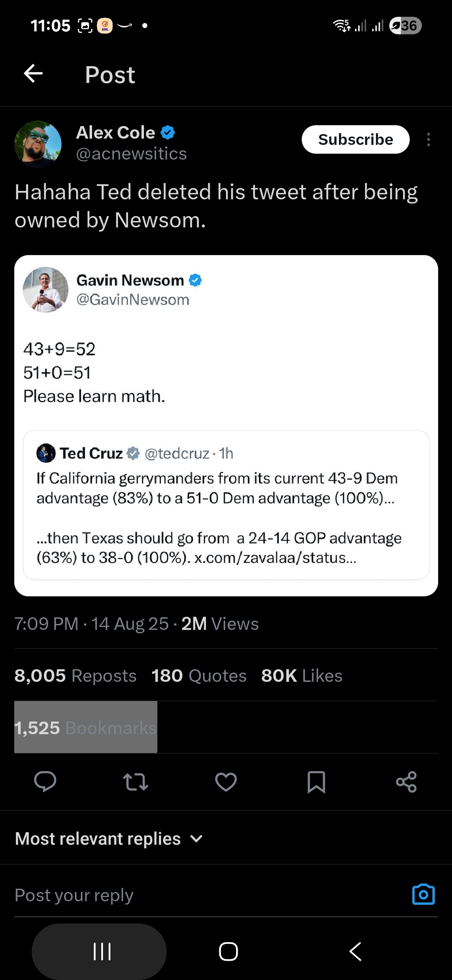This screenshot has height=980, width=452.
Task: Subscribe to Alex Cole
Action: tap(355, 139)
